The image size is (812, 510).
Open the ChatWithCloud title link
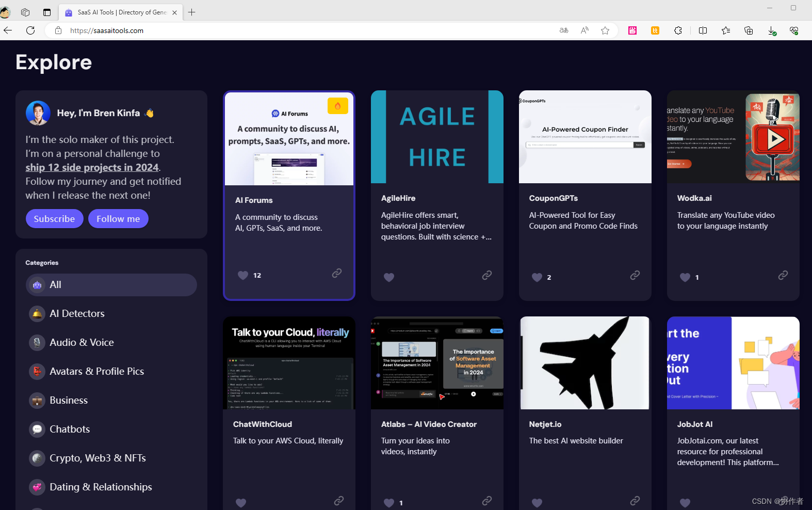click(263, 424)
